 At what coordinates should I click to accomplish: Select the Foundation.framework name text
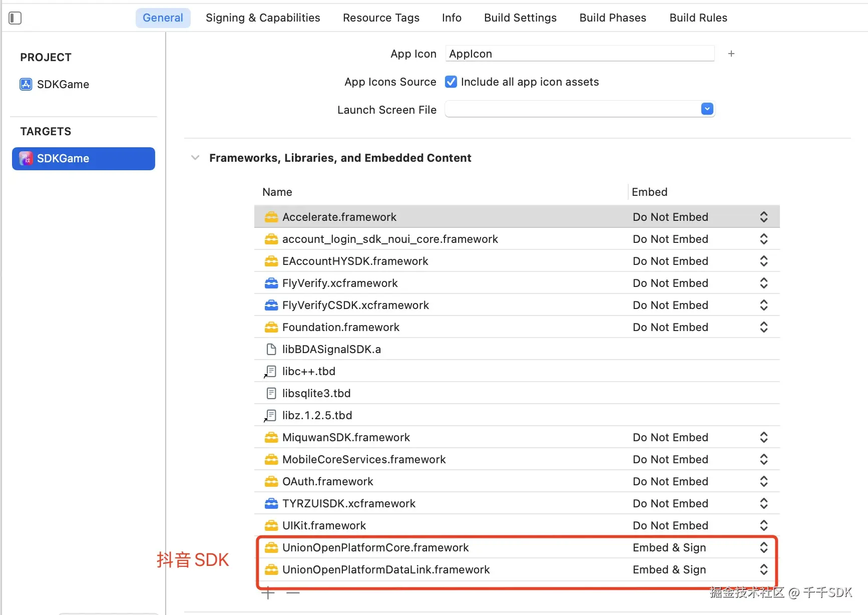point(341,327)
